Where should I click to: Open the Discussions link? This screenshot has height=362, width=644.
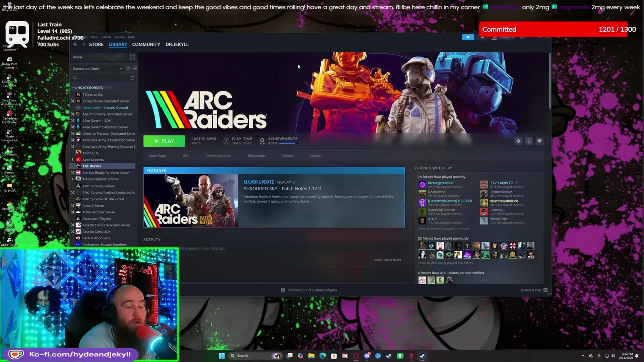(256, 156)
